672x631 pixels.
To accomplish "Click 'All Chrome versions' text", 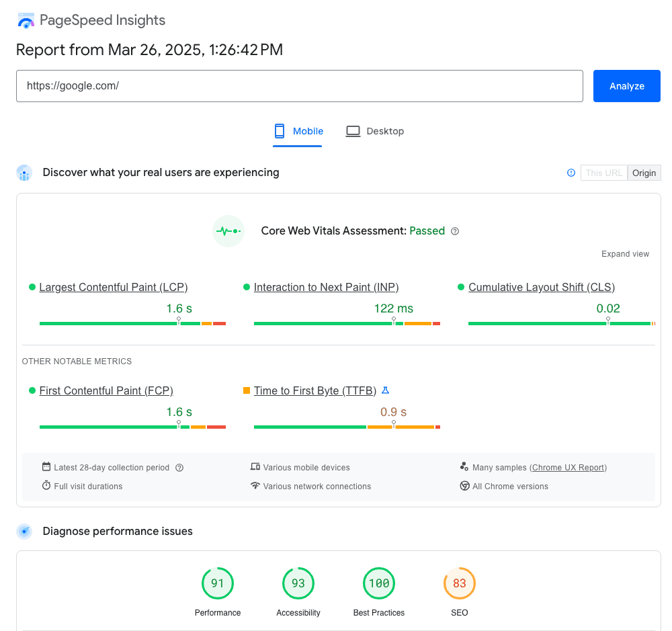I will pyautogui.click(x=511, y=487).
